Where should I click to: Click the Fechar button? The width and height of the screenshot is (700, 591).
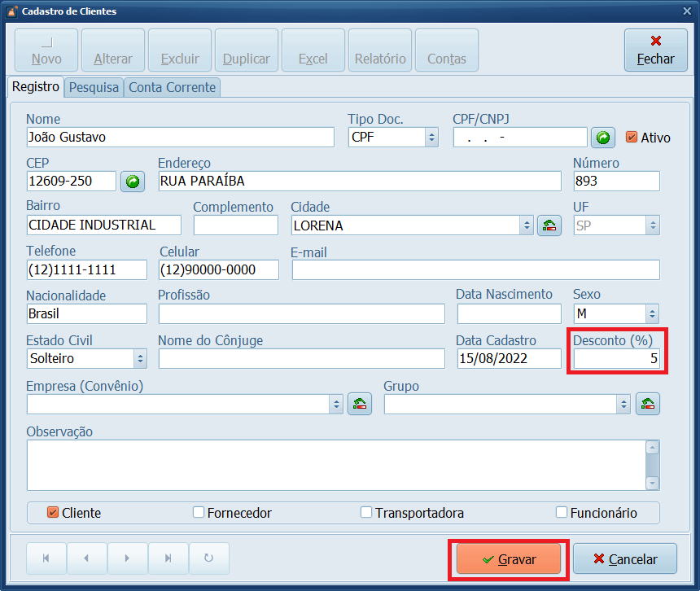tap(656, 50)
